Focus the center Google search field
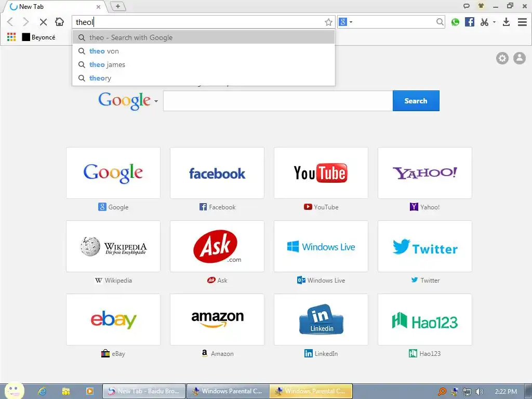The image size is (532, 399). point(278,101)
